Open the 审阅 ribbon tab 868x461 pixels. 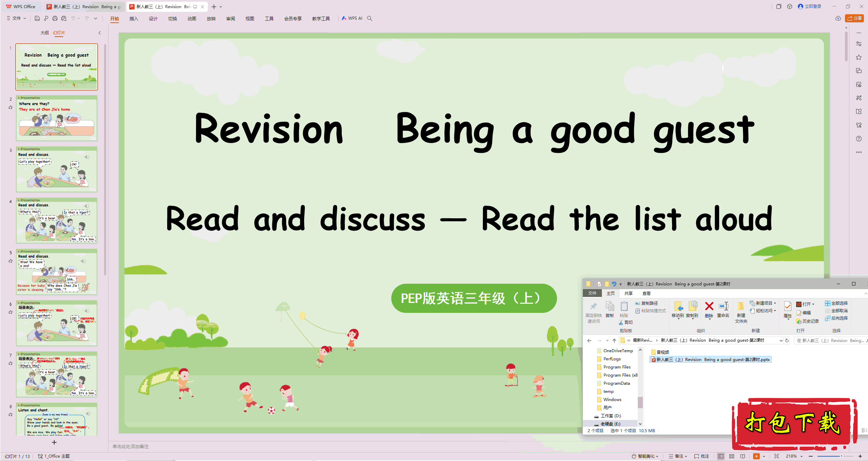click(x=231, y=19)
